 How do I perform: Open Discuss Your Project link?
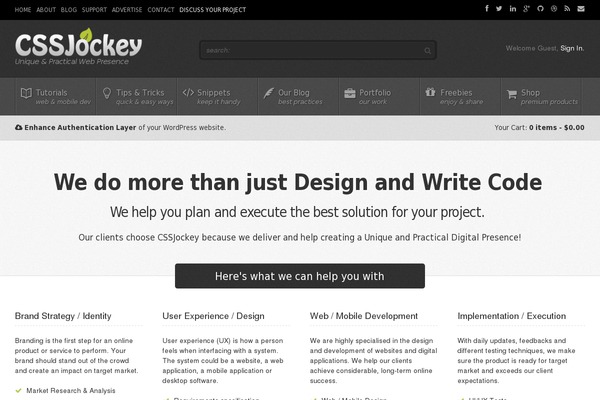click(x=212, y=10)
